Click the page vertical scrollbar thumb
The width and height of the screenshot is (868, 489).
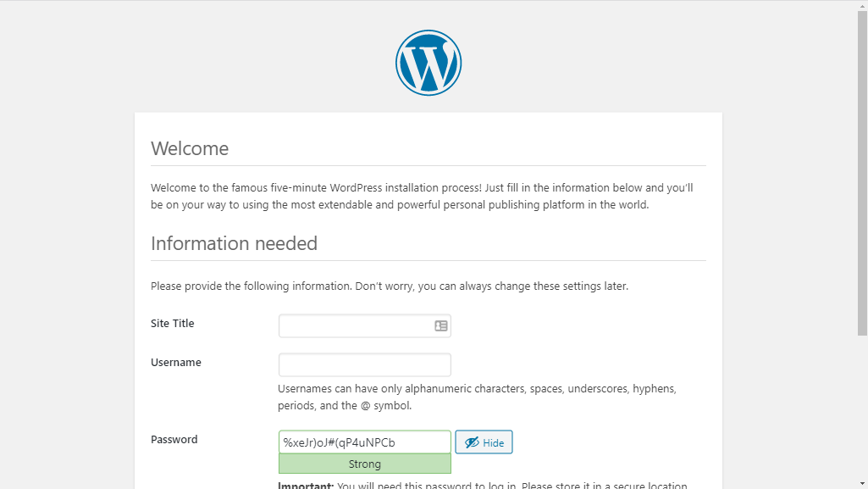click(x=862, y=173)
